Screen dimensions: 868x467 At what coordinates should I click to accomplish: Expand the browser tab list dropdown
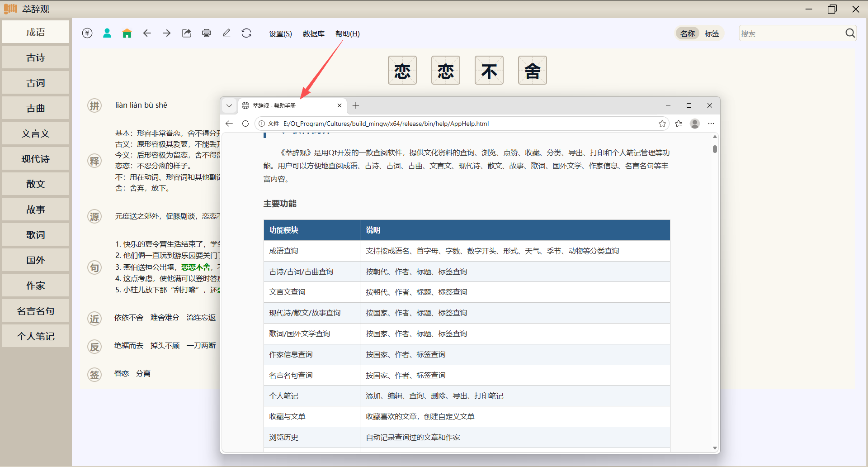click(x=229, y=105)
